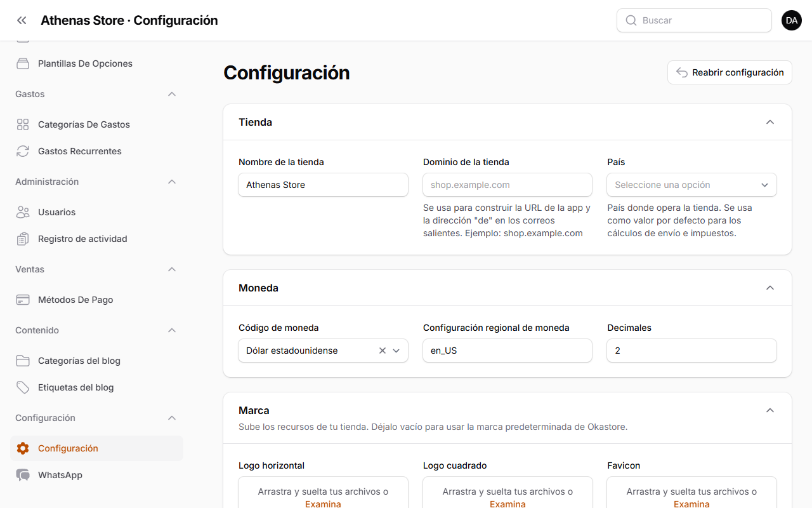This screenshot has width=812, height=508.
Task: Click the Configuración regional de moneda field
Action: [507, 351]
